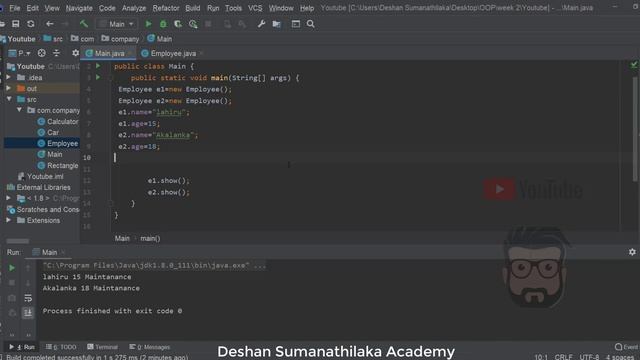Open the 0: Messages tool window
The width and height of the screenshot is (640, 360).
tap(149, 347)
